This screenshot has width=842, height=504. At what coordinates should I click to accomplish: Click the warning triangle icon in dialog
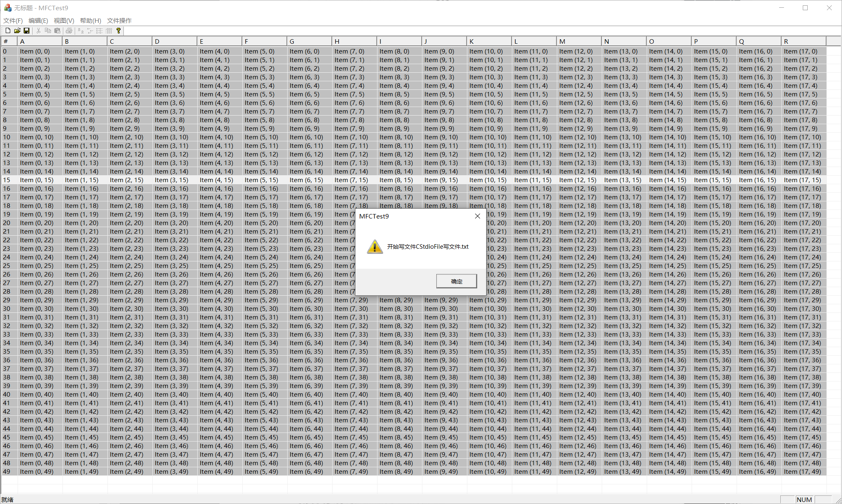(375, 247)
